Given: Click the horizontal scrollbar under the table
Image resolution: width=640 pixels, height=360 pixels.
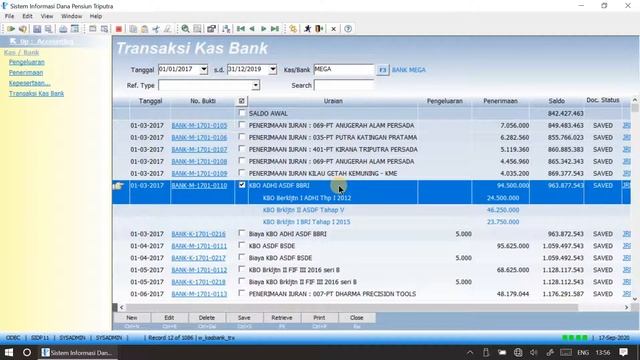Looking at the screenshot, I should click(x=352, y=307).
